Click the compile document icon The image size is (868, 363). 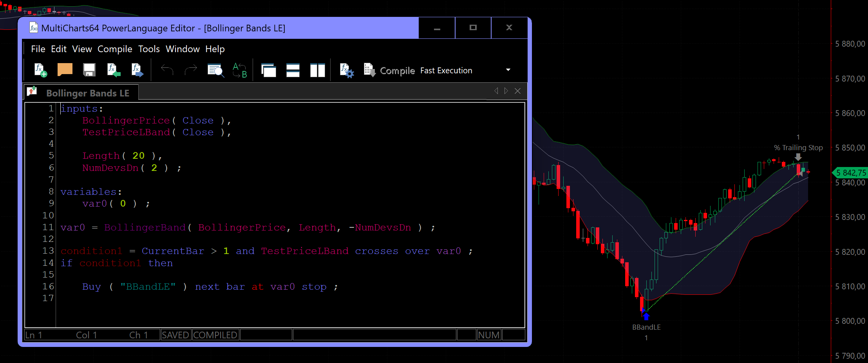370,70
